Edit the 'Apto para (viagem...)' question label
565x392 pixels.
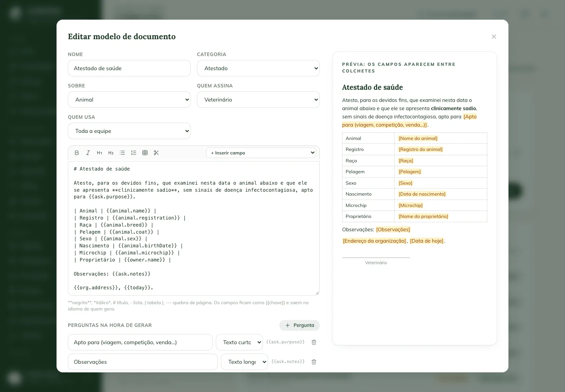(140, 342)
